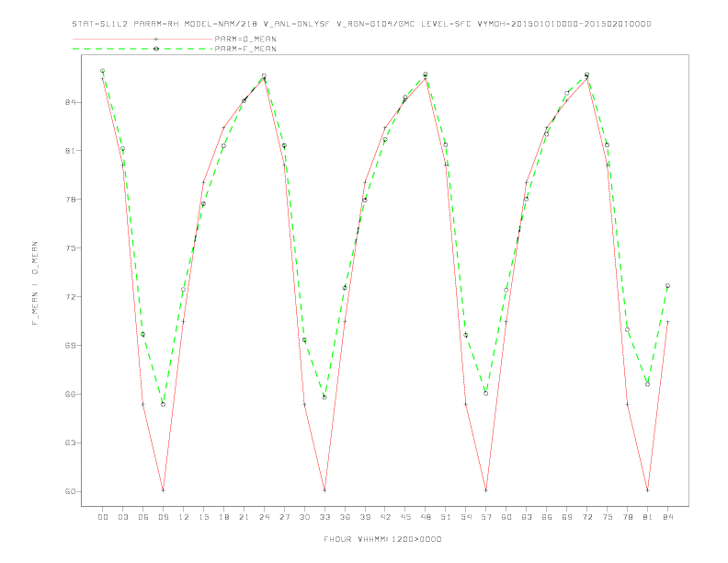Screen dimensions: 728x563
Task: Click the red solid legend line sample
Action: pyautogui.click(x=142, y=39)
